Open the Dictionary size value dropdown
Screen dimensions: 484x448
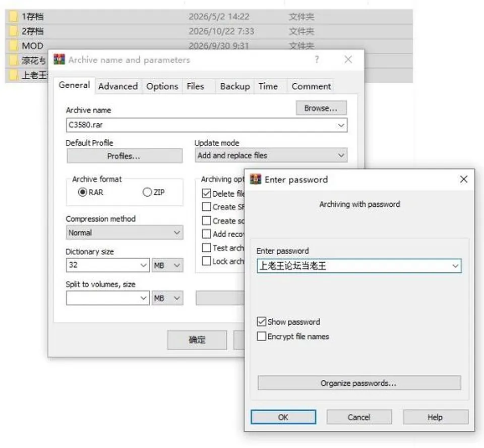[107, 265]
